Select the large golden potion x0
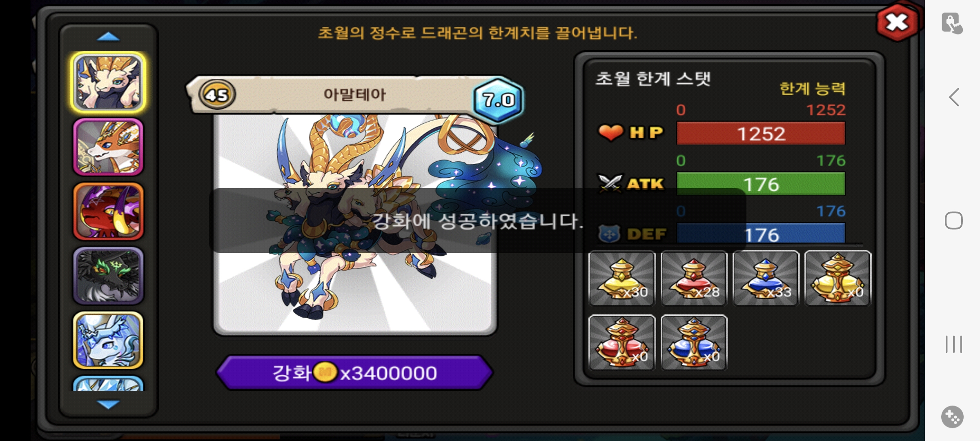This screenshot has height=441, width=980. [837, 278]
